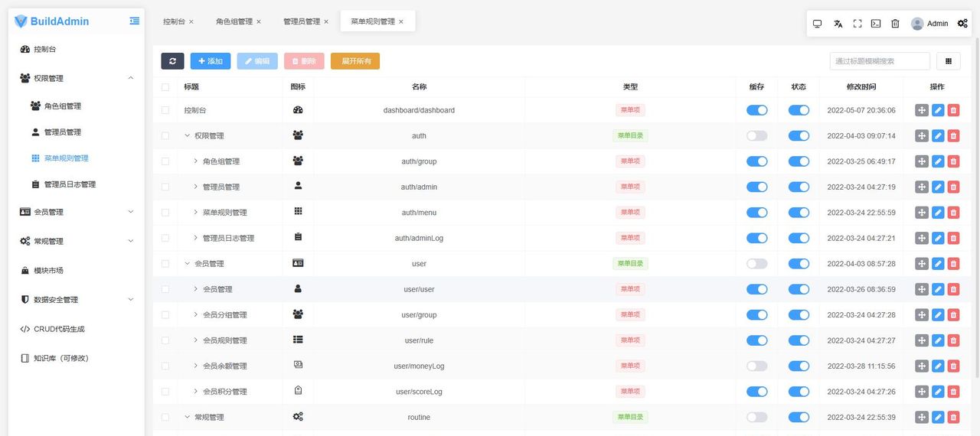The width and height of the screenshot is (980, 436).
Task: Expand the 会员余额管理 table row
Action: pos(196,366)
